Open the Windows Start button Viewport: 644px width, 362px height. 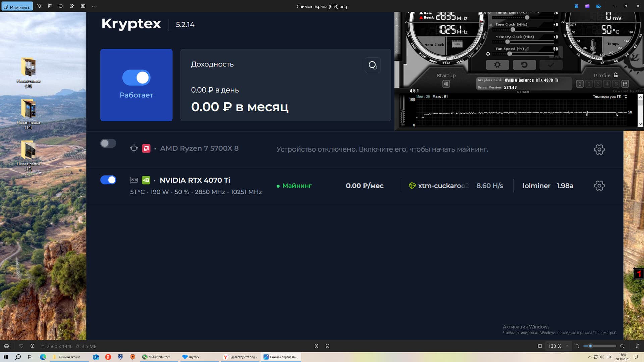pyautogui.click(x=6, y=357)
